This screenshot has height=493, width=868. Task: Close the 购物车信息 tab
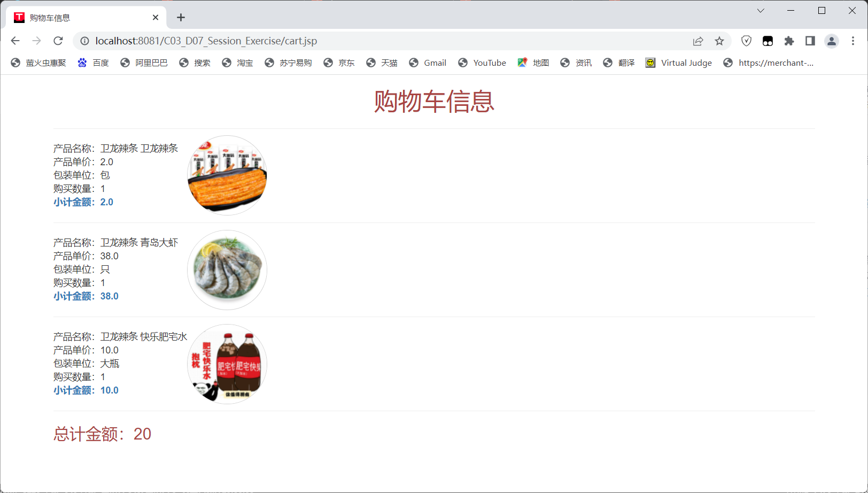tap(156, 18)
